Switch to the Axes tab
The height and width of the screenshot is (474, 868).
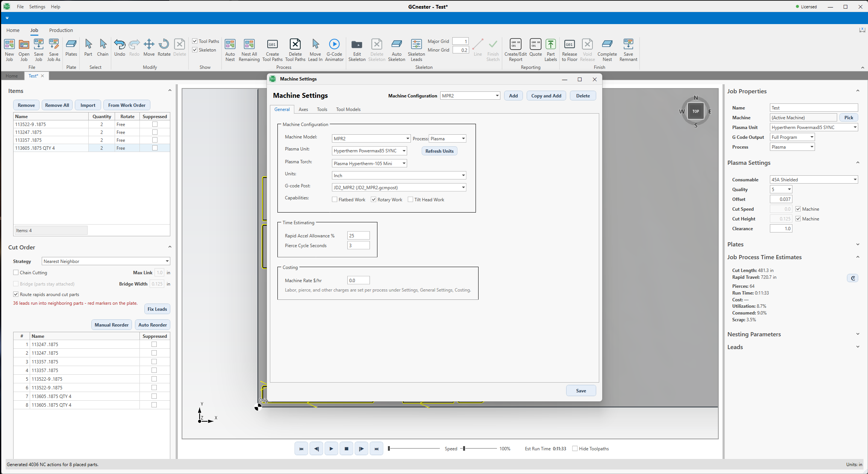(303, 109)
